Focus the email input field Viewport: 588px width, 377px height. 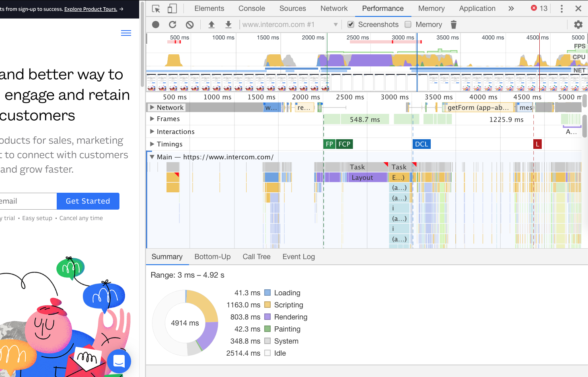[28, 201]
